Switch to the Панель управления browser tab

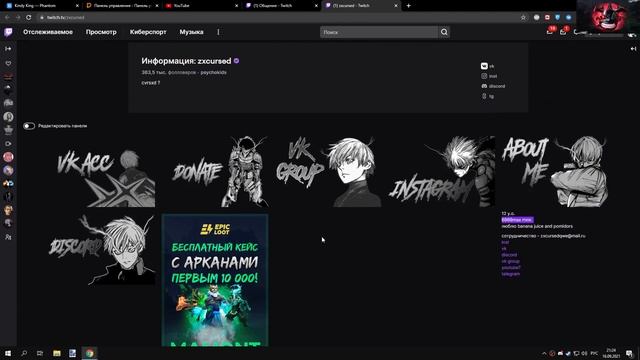(121, 6)
